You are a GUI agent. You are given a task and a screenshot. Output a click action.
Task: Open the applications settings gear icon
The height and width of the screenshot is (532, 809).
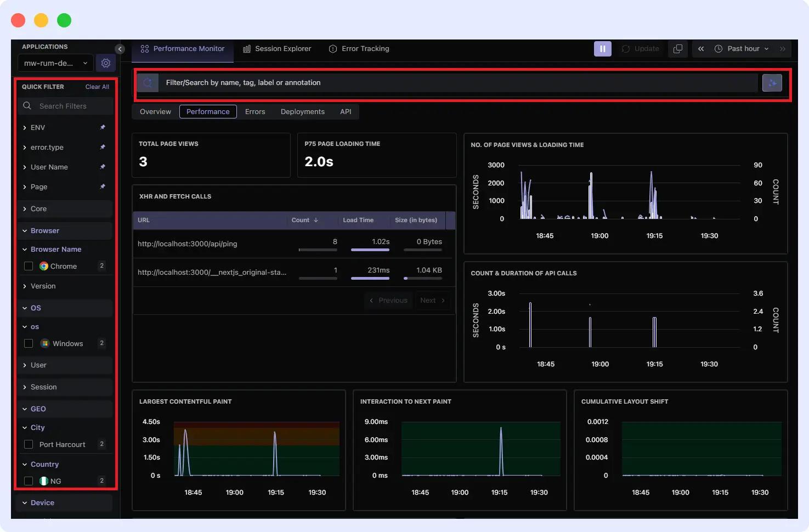105,63
